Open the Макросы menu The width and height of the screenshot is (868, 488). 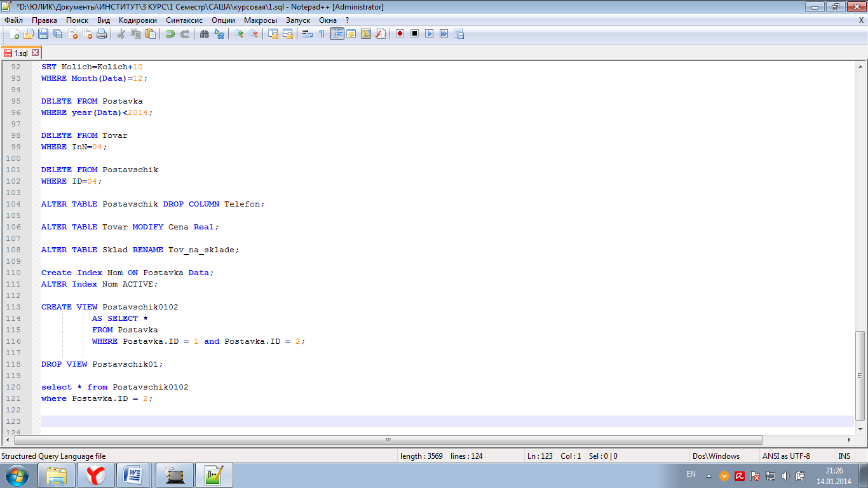point(260,20)
